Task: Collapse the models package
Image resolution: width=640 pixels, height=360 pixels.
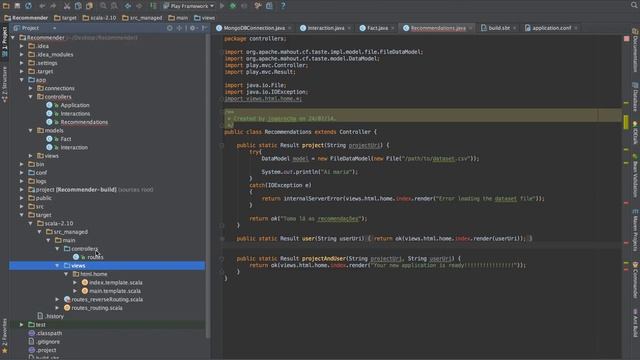Action: click(31, 131)
